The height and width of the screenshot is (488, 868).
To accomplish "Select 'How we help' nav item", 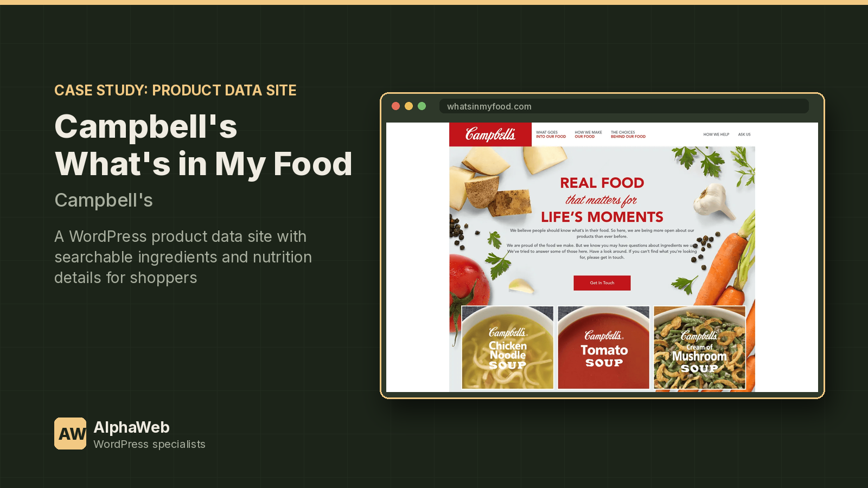I will pyautogui.click(x=716, y=134).
